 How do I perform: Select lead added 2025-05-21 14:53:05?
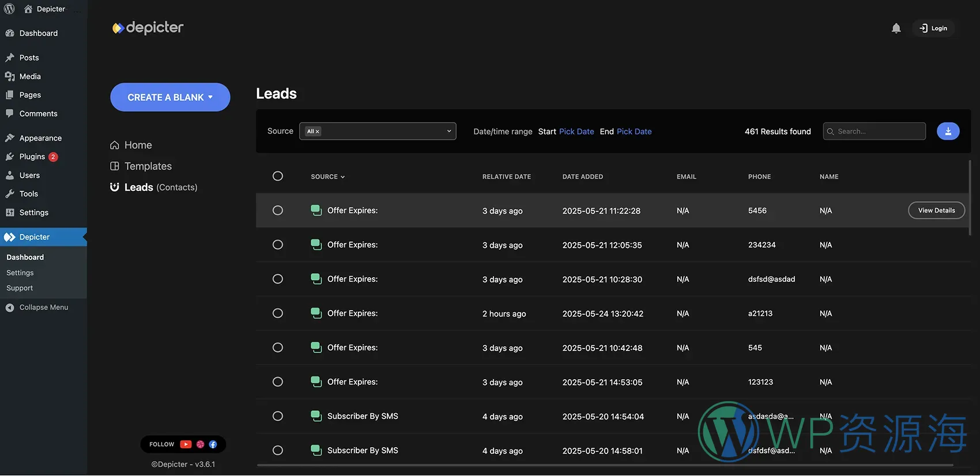278,382
